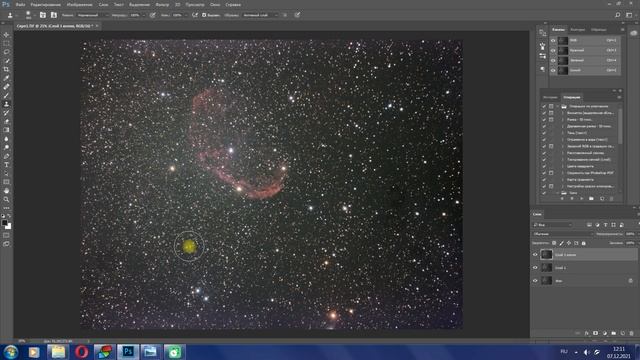
Task: Select the Move tool
Action: point(6,35)
